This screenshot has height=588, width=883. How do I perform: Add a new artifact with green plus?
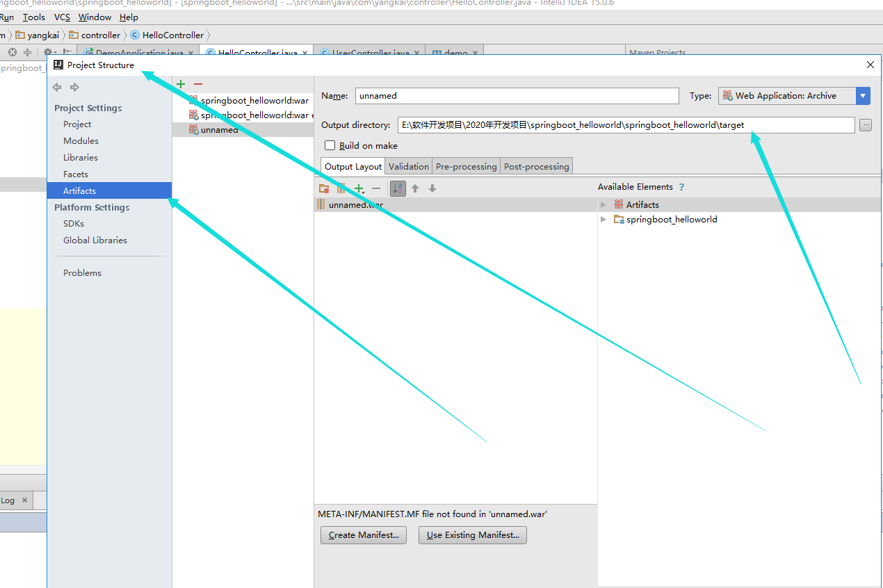[x=181, y=83]
